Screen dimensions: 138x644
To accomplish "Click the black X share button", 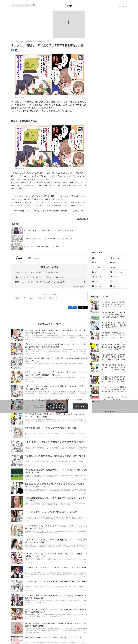I will (83, 307).
